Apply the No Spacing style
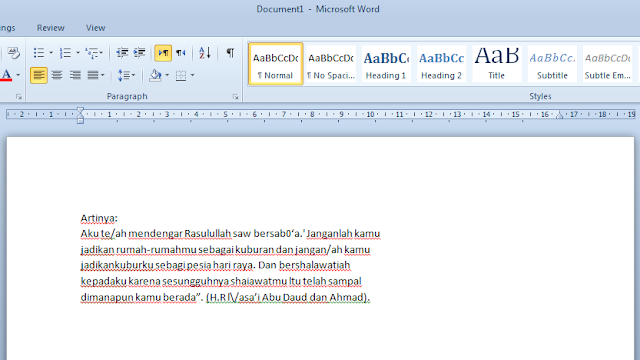This screenshot has width=640, height=360. point(331,64)
